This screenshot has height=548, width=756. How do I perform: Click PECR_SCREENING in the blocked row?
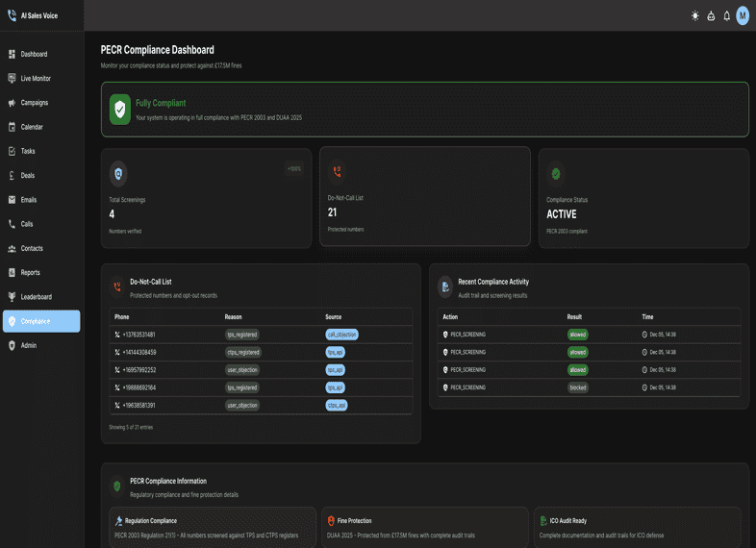(467, 387)
